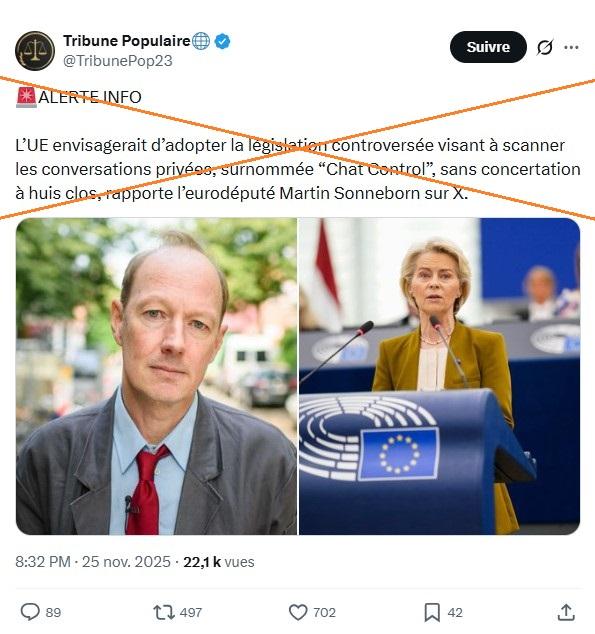The width and height of the screenshot is (595, 634).
Task: Click the globe emoji beside account name
Action: (x=201, y=41)
